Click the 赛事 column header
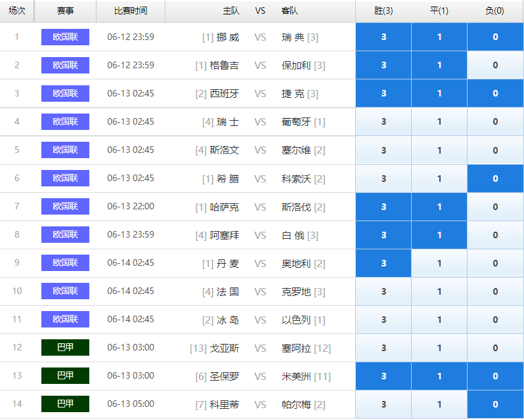524x420 pixels. pyautogui.click(x=65, y=10)
